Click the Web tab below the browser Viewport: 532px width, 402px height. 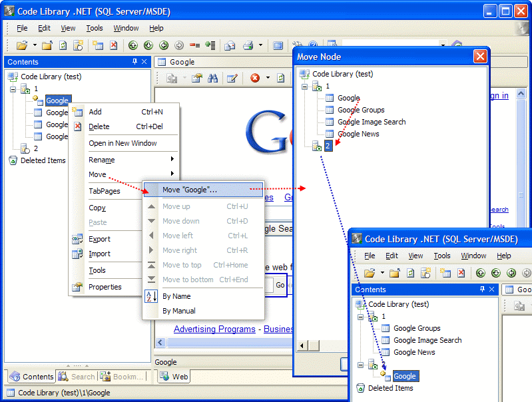[x=174, y=377]
